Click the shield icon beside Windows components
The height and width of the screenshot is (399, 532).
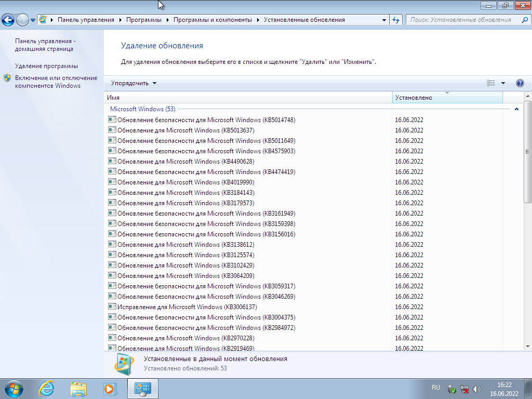(x=7, y=78)
